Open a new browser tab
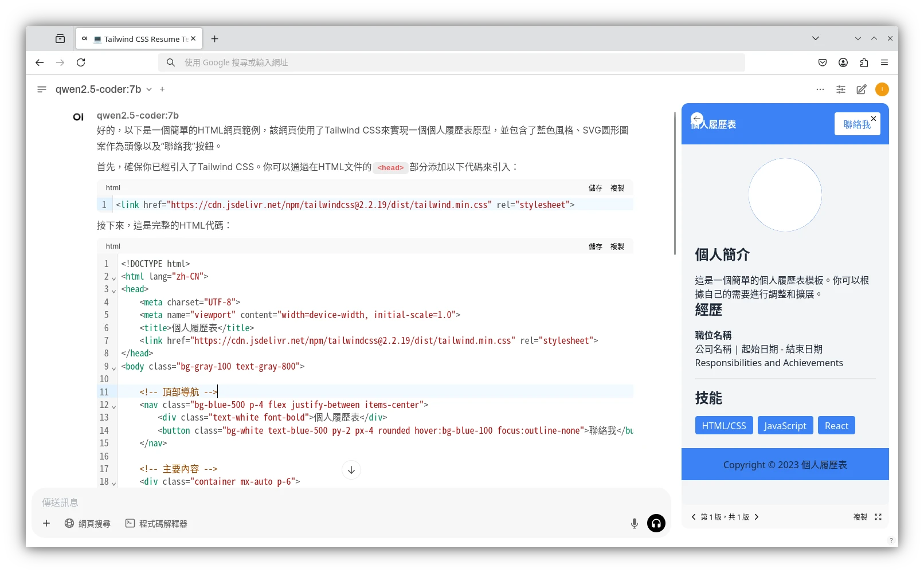 [x=214, y=39]
